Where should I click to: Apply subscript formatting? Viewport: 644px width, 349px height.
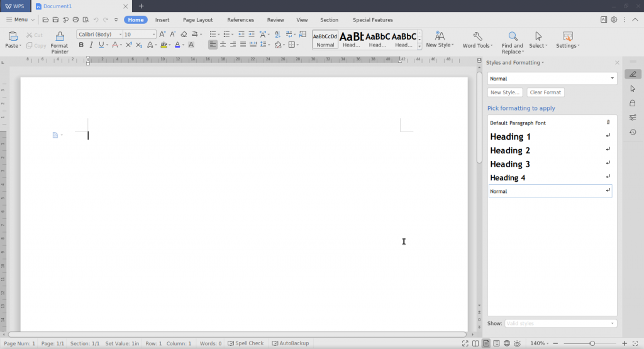point(139,45)
